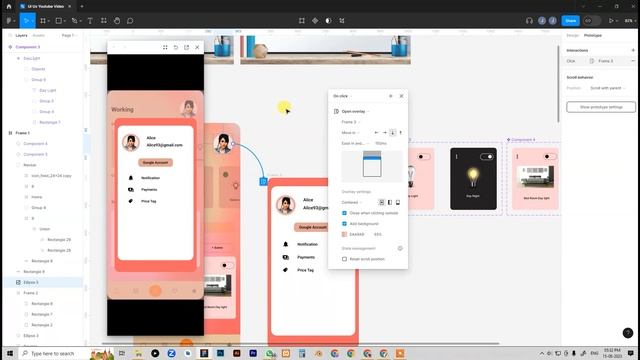
Task: Click overlay background color swatch
Action: (x=344, y=234)
